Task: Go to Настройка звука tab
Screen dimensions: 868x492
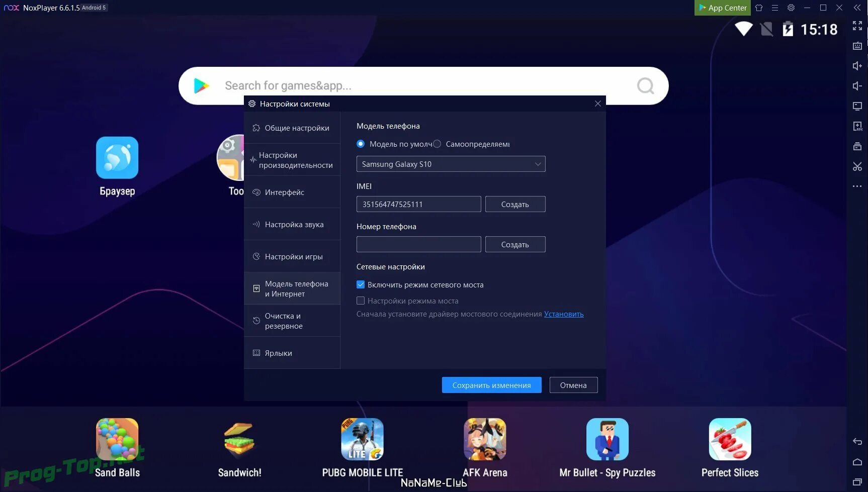Action: (292, 225)
